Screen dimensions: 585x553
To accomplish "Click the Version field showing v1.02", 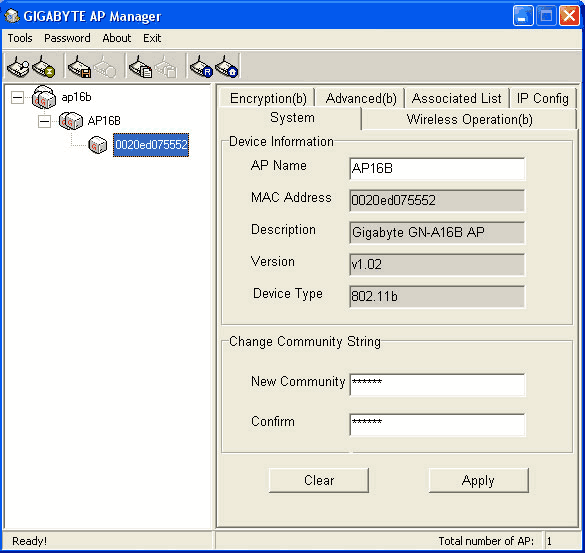I will [x=437, y=265].
